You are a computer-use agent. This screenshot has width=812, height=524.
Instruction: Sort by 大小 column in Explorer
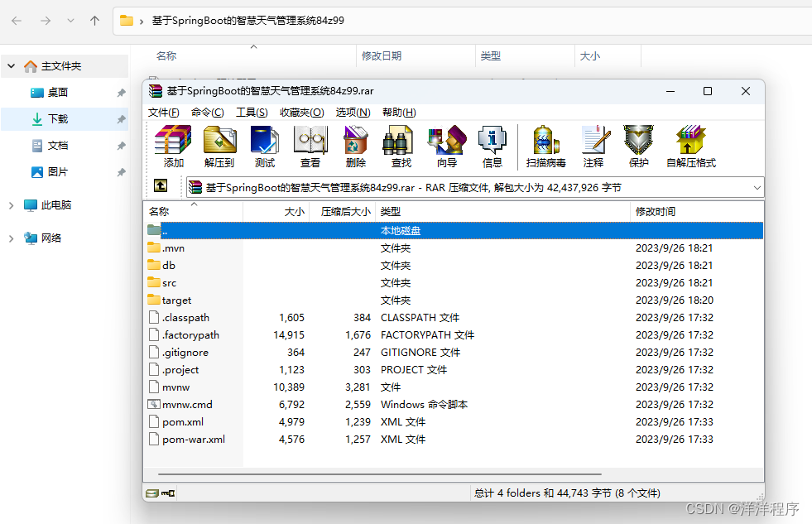[608, 56]
